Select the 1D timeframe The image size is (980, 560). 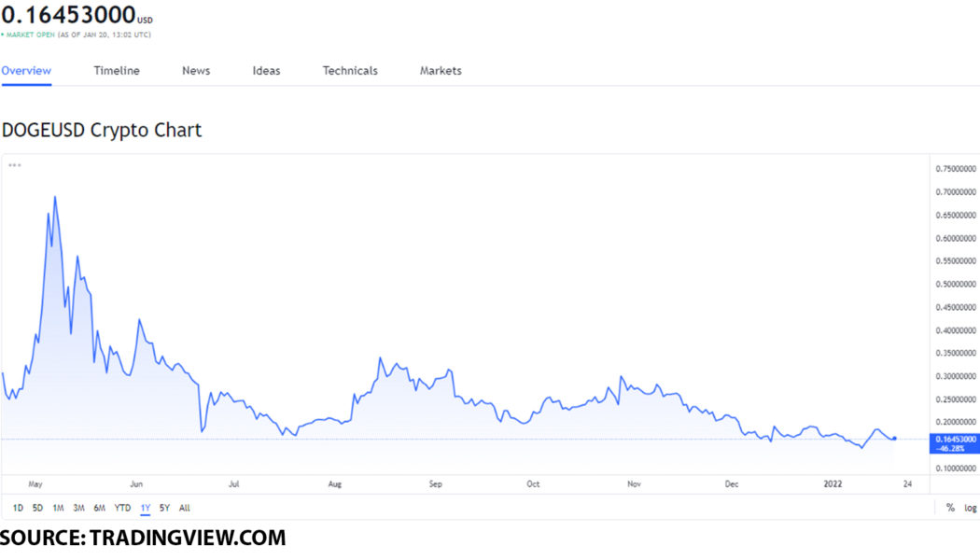pyautogui.click(x=17, y=508)
